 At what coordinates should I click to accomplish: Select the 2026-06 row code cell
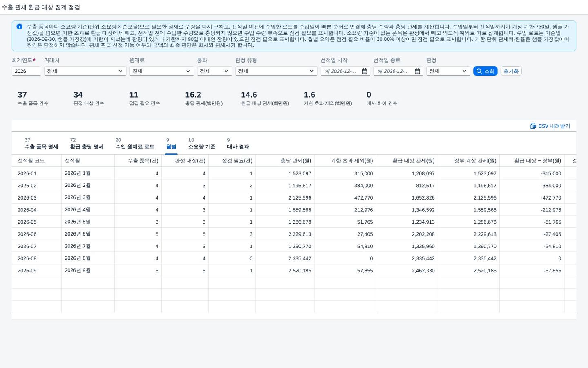37,234
